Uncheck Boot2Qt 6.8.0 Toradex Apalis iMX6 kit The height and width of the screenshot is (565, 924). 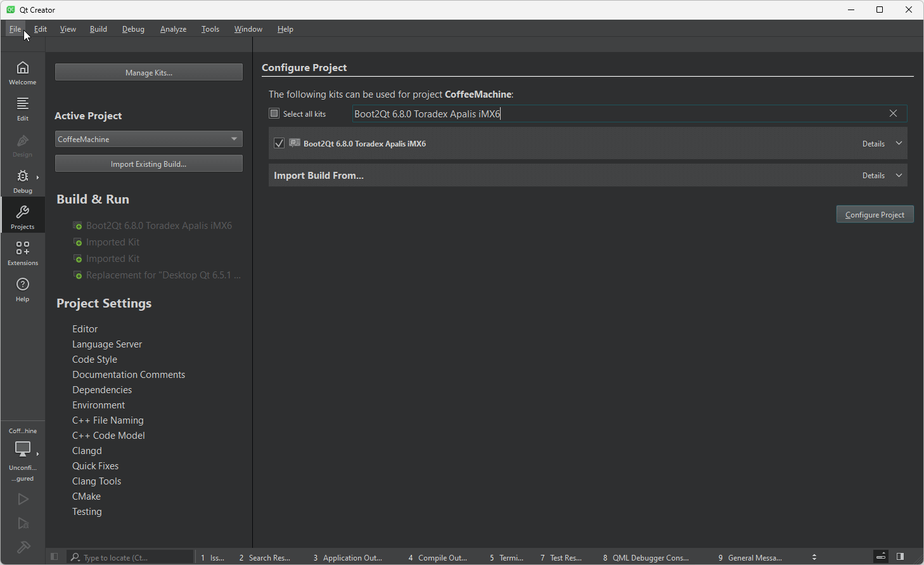tap(279, 143)
